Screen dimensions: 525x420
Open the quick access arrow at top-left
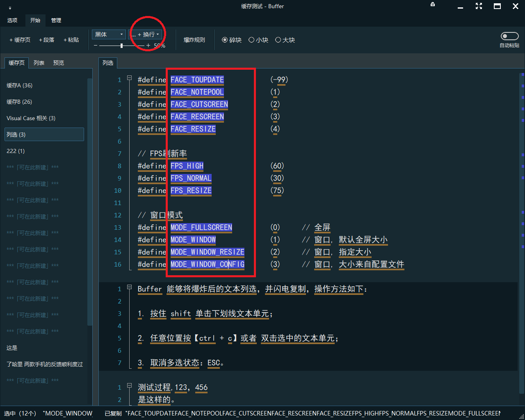tap(10, 8)
